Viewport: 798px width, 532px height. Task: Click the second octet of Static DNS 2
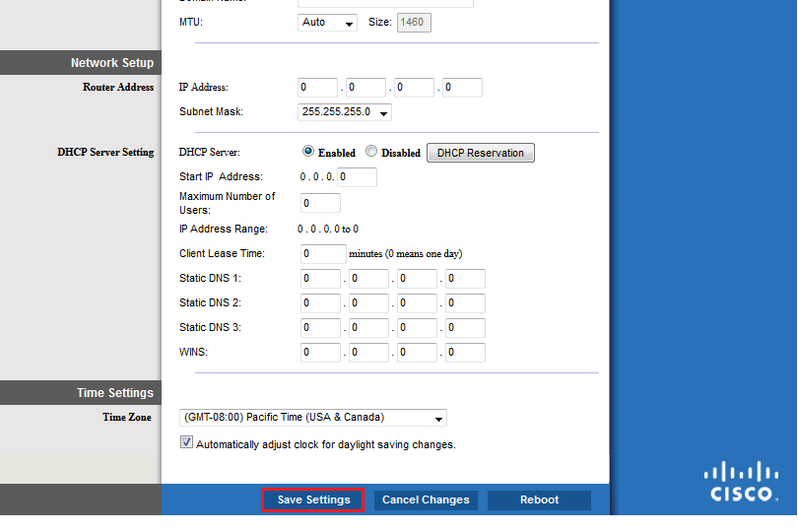pos(369,302)
